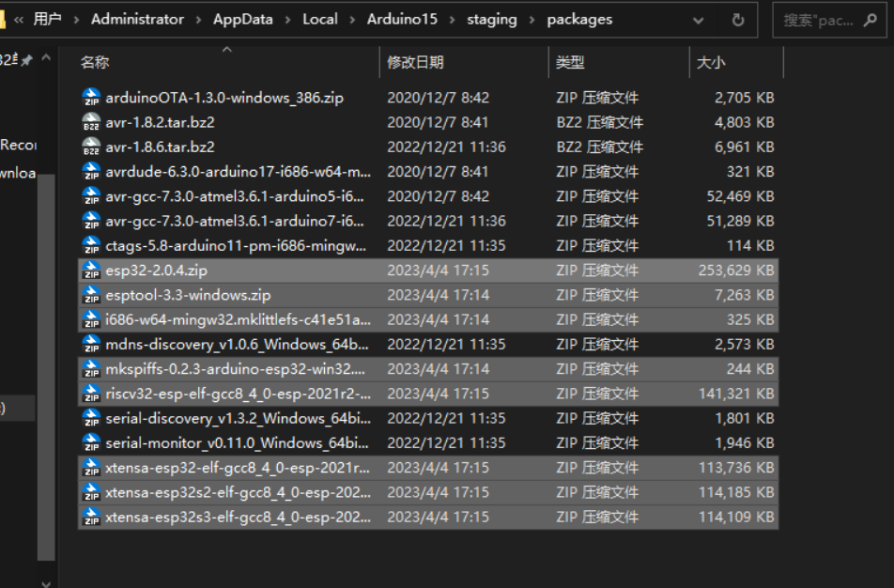Click the archive icon of arduinoOTA-1.3.0-windows_386.zip
Viewport: 894px width, 588px height.
[x=91, y=97]
